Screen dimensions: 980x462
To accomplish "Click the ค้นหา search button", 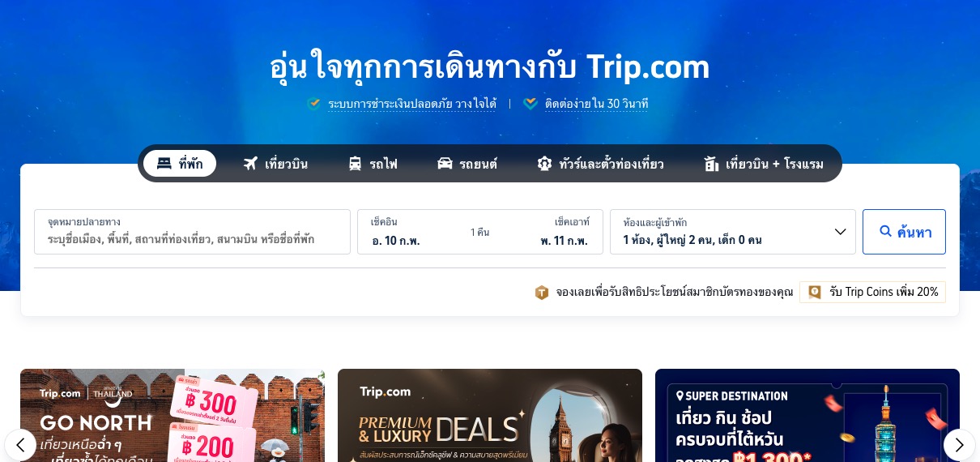I will 904,232.
